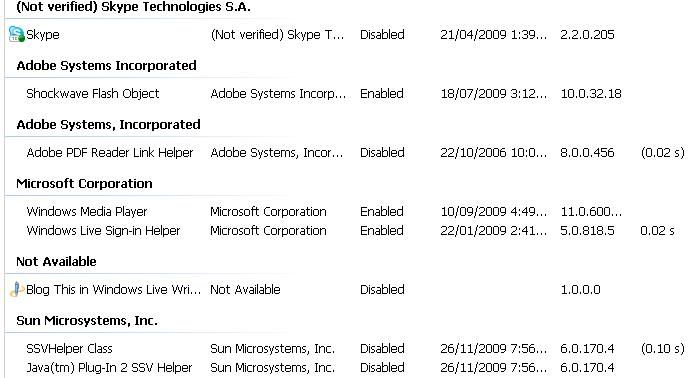
Task: Click the Blog This Windows Live Writer icon
Action: 16,290
